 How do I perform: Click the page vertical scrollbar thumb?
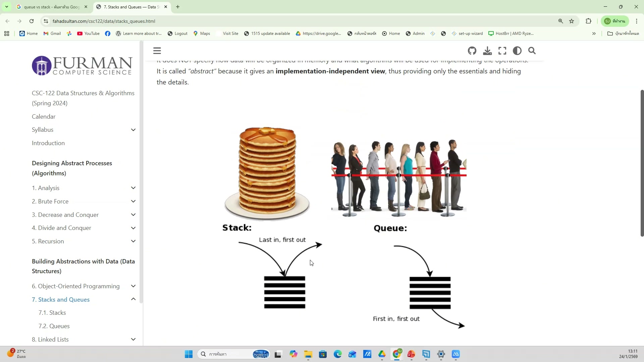pos(642,163)
